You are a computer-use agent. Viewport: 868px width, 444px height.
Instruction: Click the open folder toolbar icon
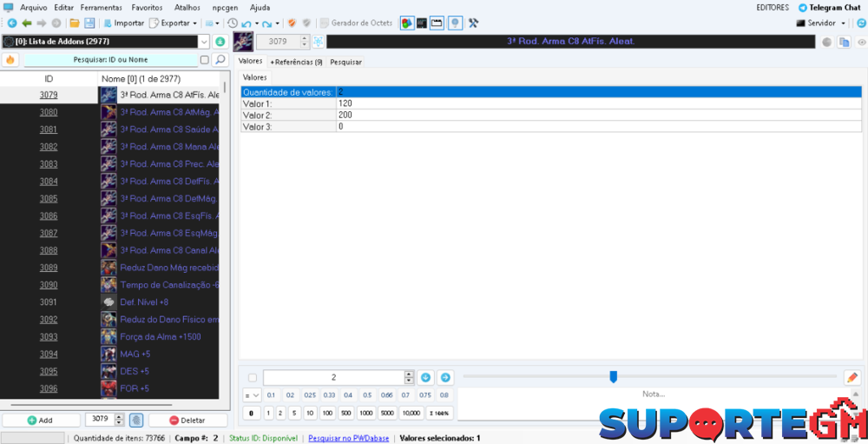[x=75, y=23]
